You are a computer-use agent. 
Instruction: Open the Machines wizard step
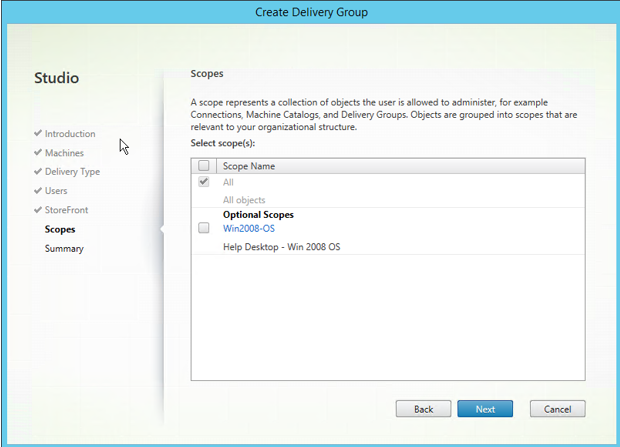click(x=64, y=152)
